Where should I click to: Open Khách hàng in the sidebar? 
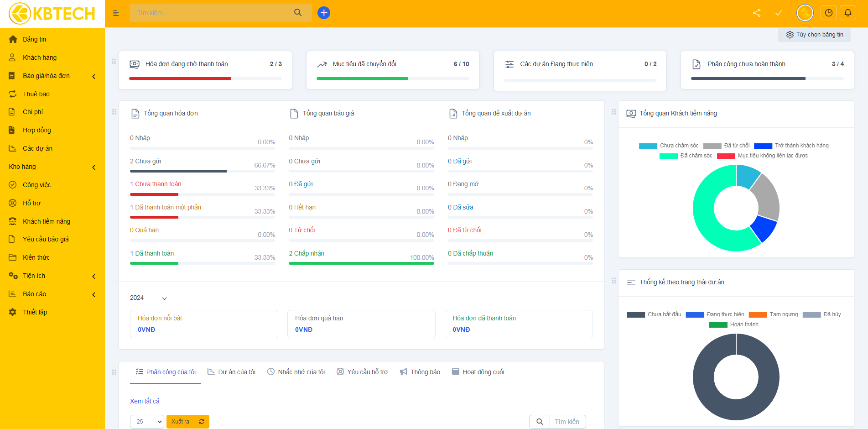pos(40,58)
